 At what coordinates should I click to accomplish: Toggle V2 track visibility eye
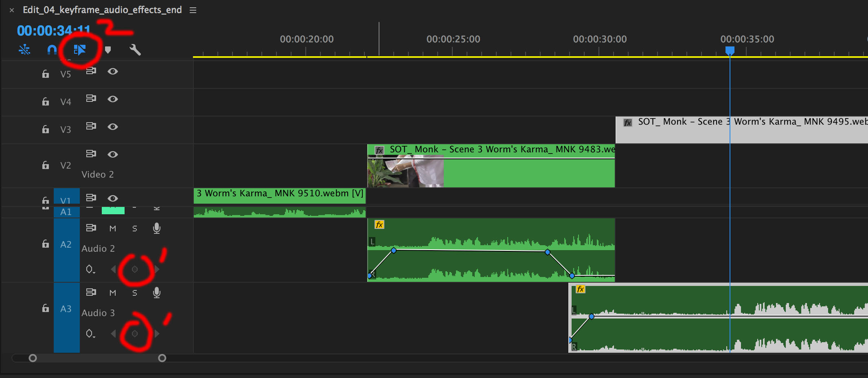pyautogui.click(x=113, y=154)
